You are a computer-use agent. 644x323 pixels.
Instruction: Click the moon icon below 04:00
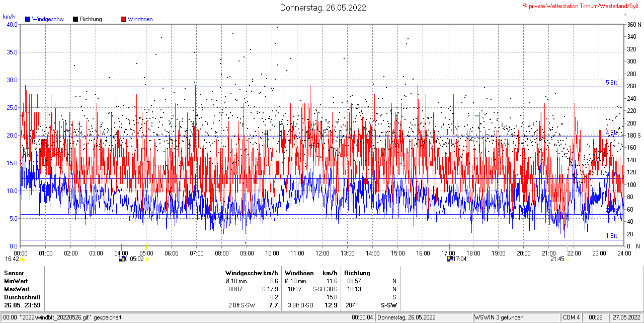(x=121, y=259)
